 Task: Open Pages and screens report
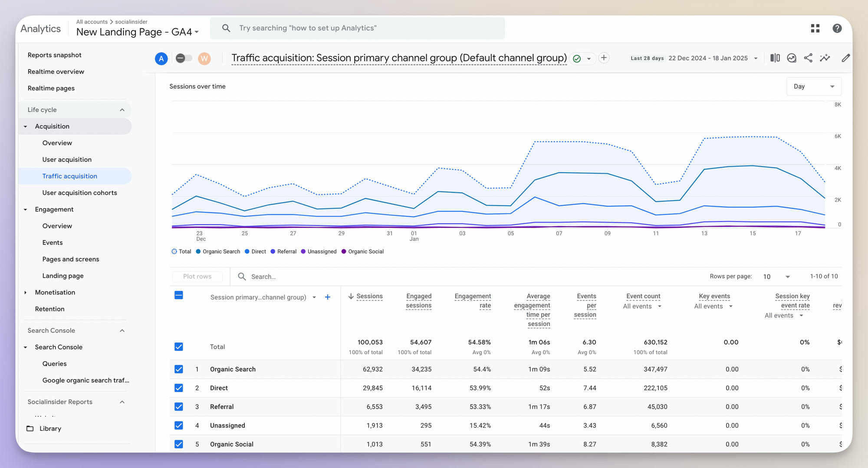(x=71, y=259)
